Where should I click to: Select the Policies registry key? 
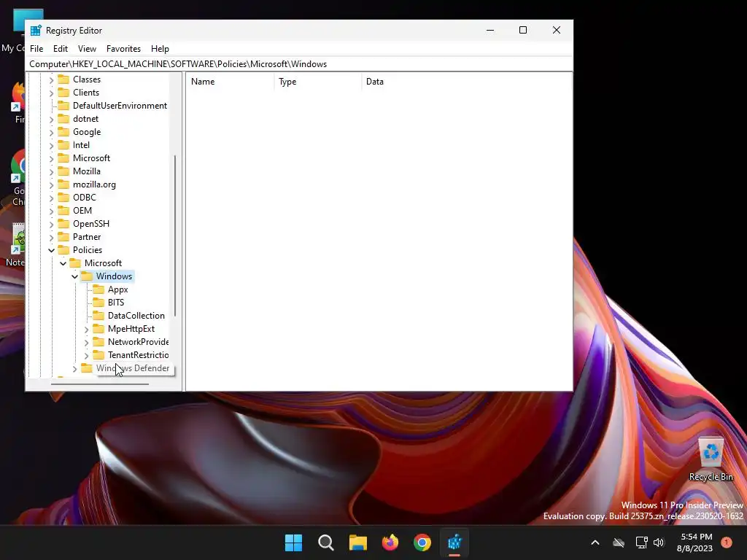(88, 250)
